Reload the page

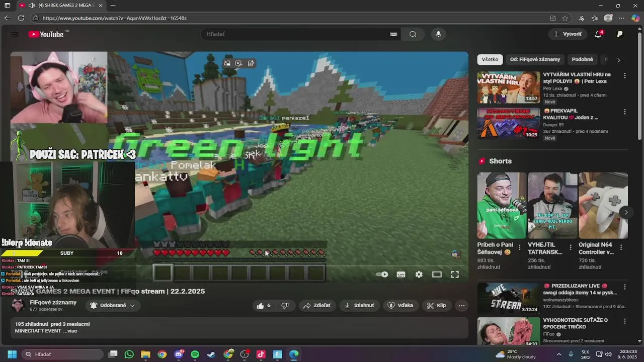pos(21,18)
